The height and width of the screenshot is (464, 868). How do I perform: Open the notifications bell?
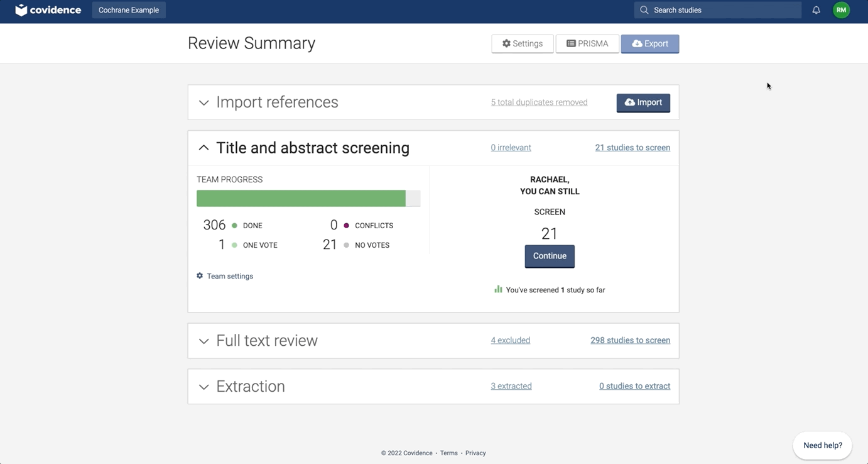click(x=816, y=10)
